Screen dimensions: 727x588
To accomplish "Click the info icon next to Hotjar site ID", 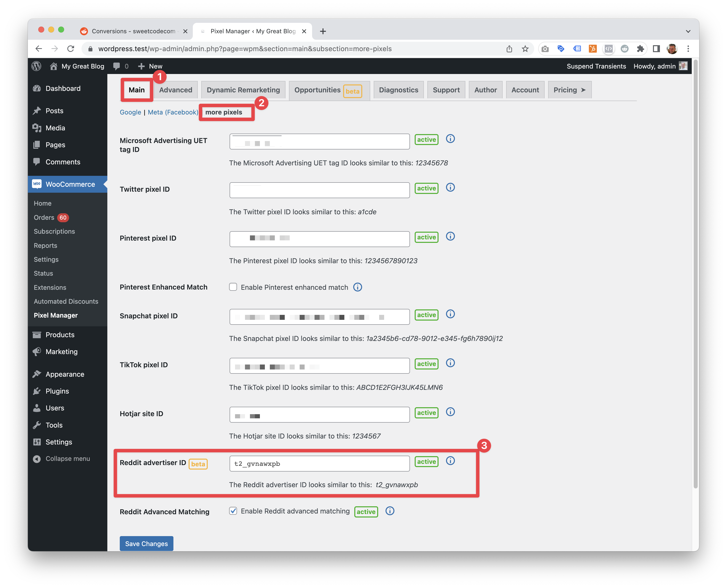I will click(451, 412).
